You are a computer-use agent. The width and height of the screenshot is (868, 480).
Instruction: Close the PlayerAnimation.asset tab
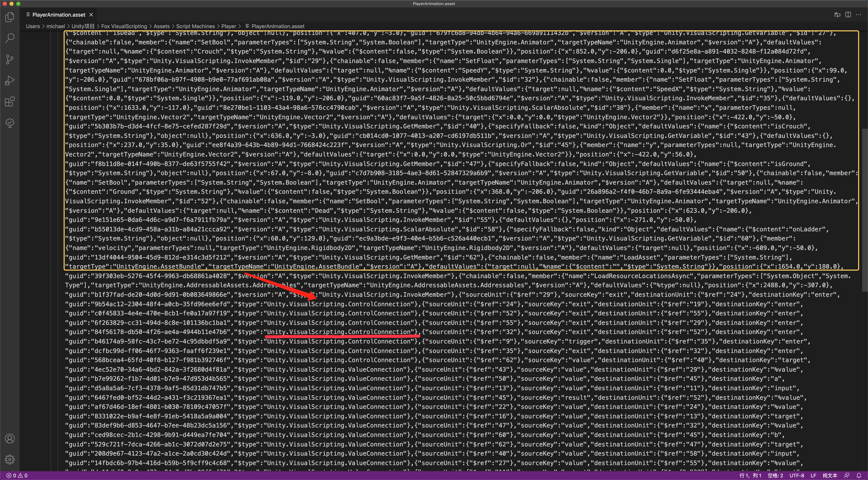(x=91, y=15)
